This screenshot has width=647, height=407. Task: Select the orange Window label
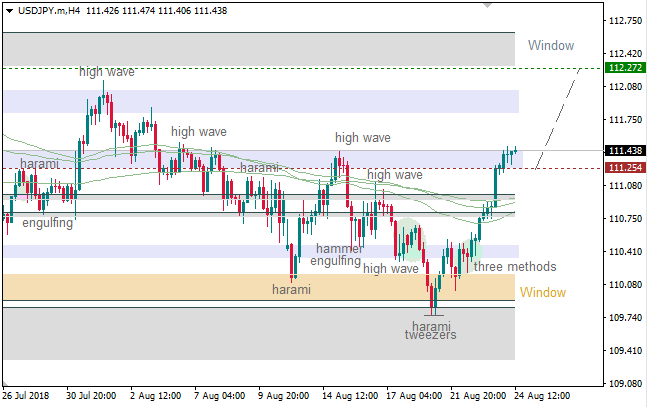(x=542, y=293)
